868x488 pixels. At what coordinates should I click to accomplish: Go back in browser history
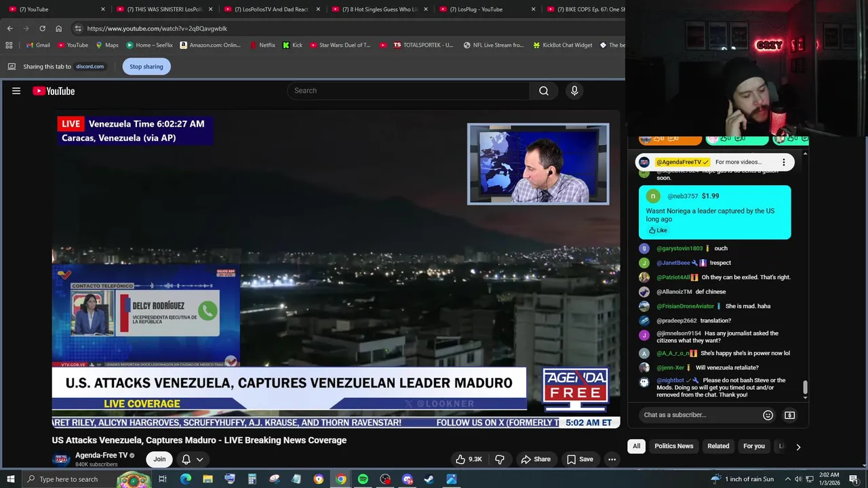(9, 28)
